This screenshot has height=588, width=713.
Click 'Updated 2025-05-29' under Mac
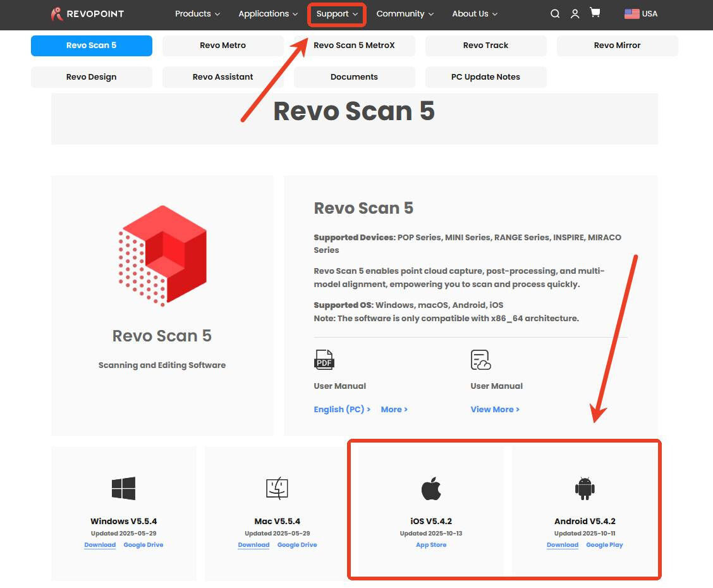277,534
